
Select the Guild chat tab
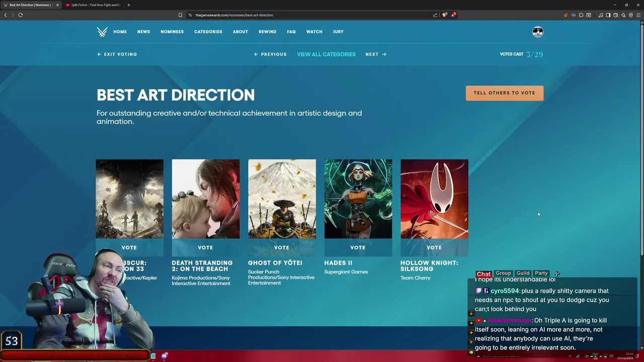click(523, 273)
